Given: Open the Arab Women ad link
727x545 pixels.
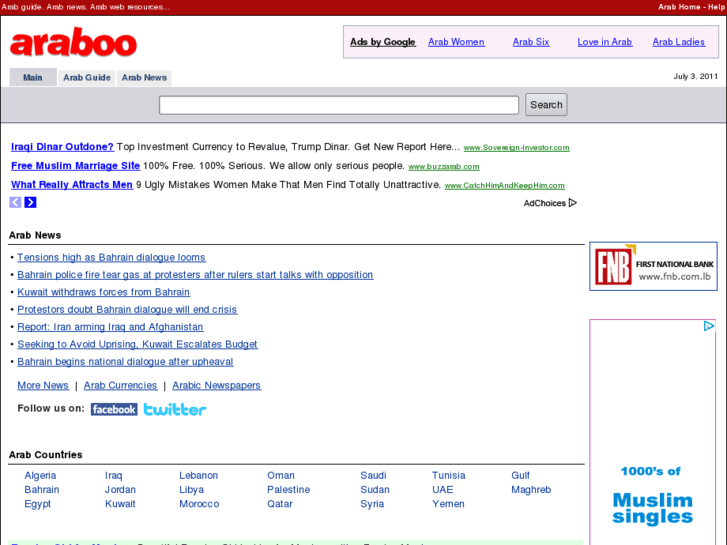Looking at the screenshot, I should [456, 42].
